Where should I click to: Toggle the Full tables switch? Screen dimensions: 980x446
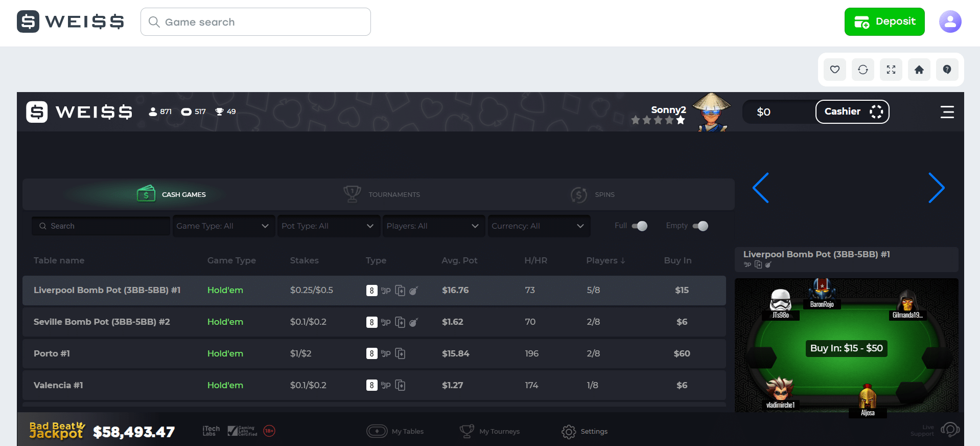pyautogui.click(x=639, y=226)
